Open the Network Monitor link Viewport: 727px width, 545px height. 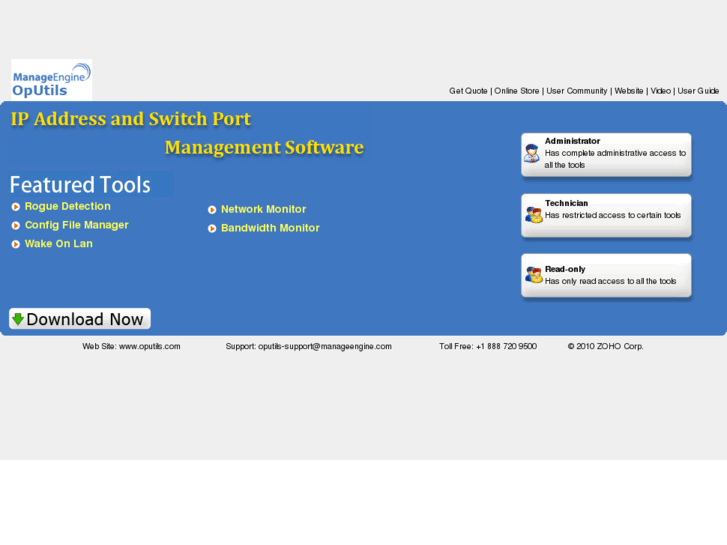[263, 209]
